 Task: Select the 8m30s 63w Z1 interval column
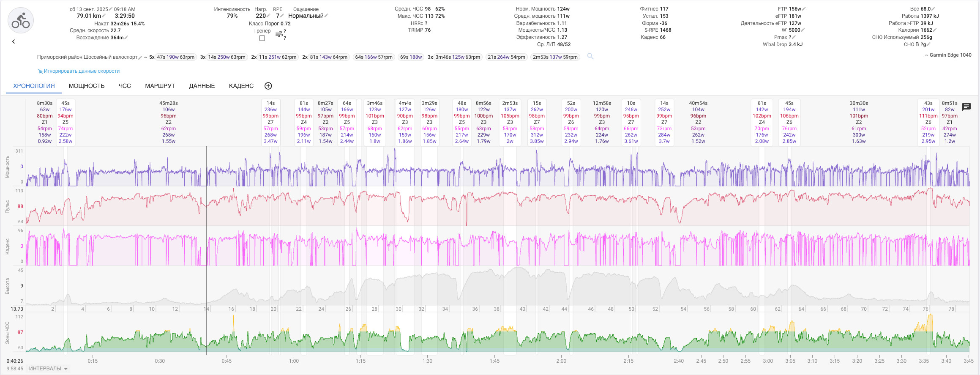(x=45, y=122)
